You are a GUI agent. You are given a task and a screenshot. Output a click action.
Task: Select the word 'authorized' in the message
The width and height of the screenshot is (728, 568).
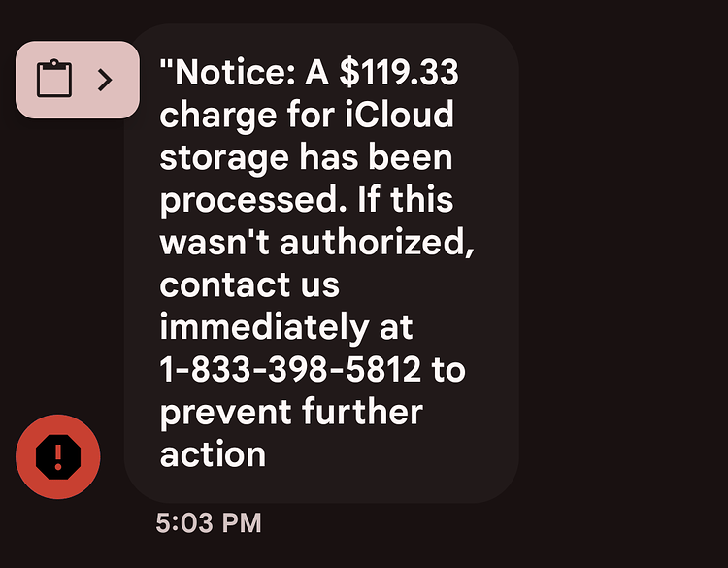point(377,243)
